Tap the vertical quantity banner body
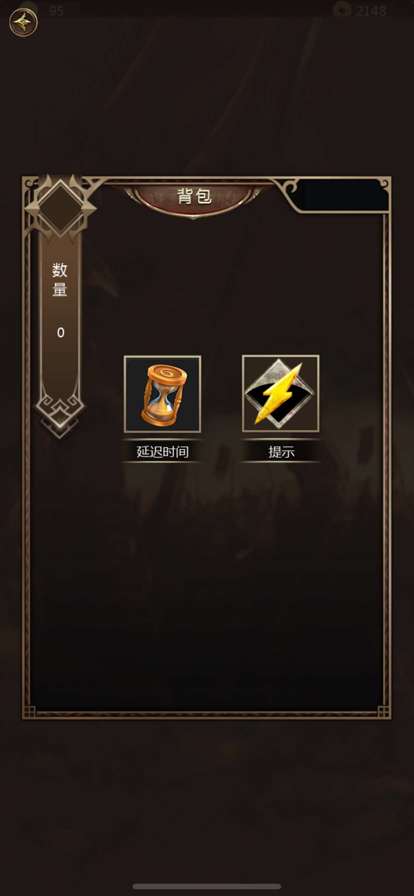The width and height of the screenshot is (414, 896). coord(60,314)
